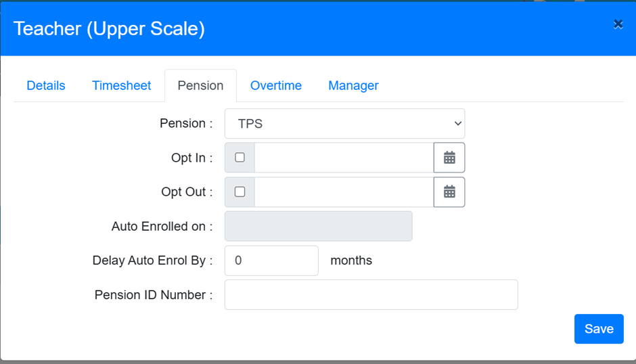Select the Delay Auto Enrol By months box
The width and height of the screenshot is (636, 364).
point(271,260)
